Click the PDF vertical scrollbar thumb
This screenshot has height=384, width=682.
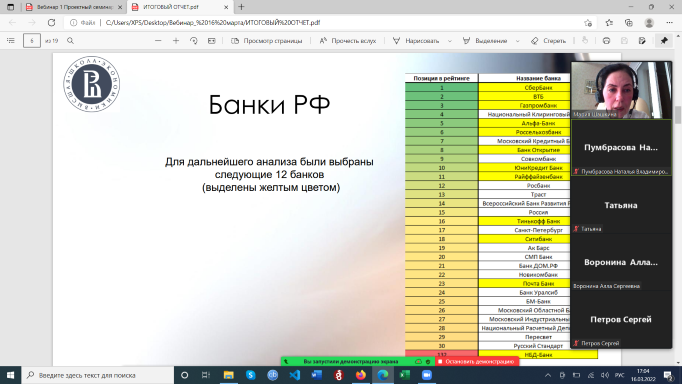pyautogui.click(x=678, y=114)
